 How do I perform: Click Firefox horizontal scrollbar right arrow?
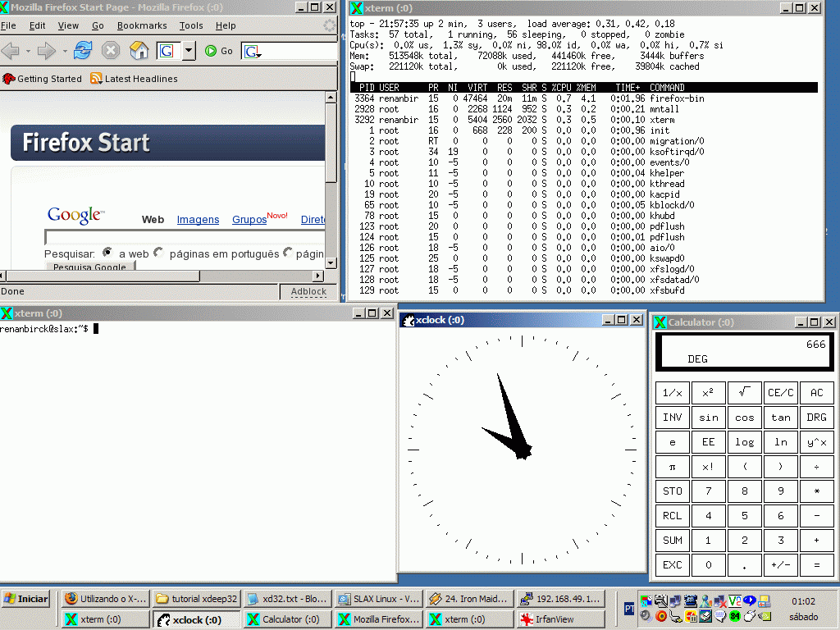pos(319,276)
